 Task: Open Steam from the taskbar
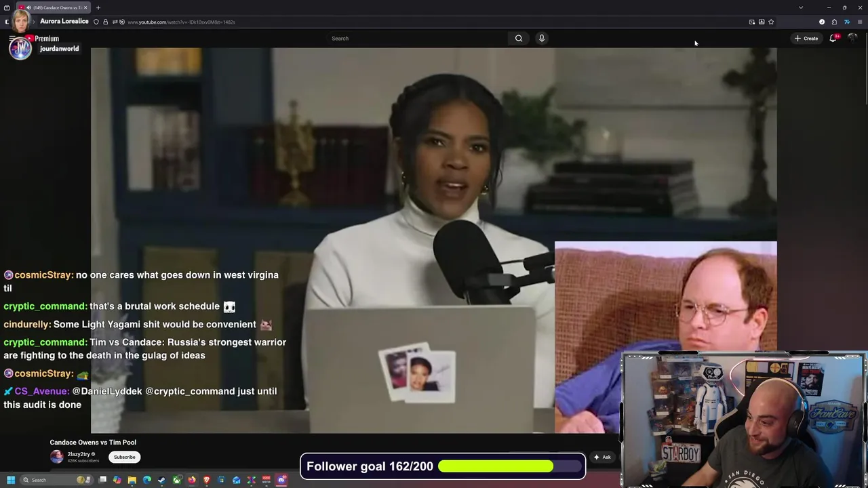pyautogui.click(x=162, y=480)
